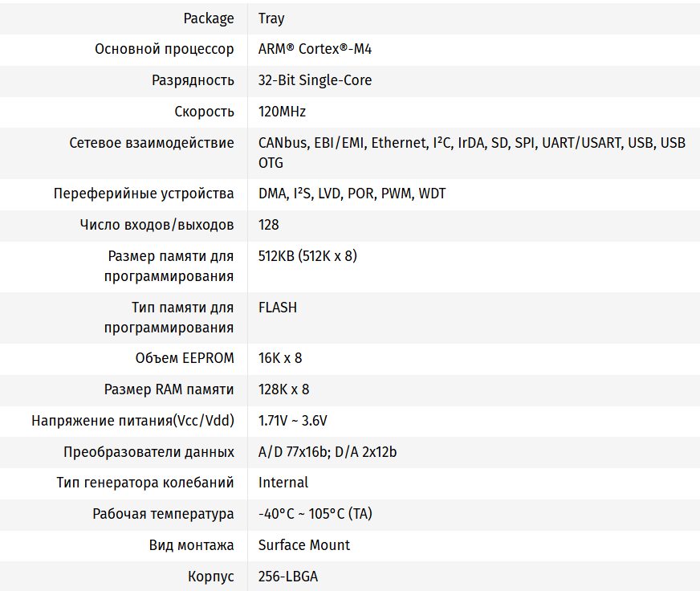The width and height of the screenshot is (700, 591).
Task: Click the "A/D 77x16b; D/A 2x12b" value
Action: [328, 452]
